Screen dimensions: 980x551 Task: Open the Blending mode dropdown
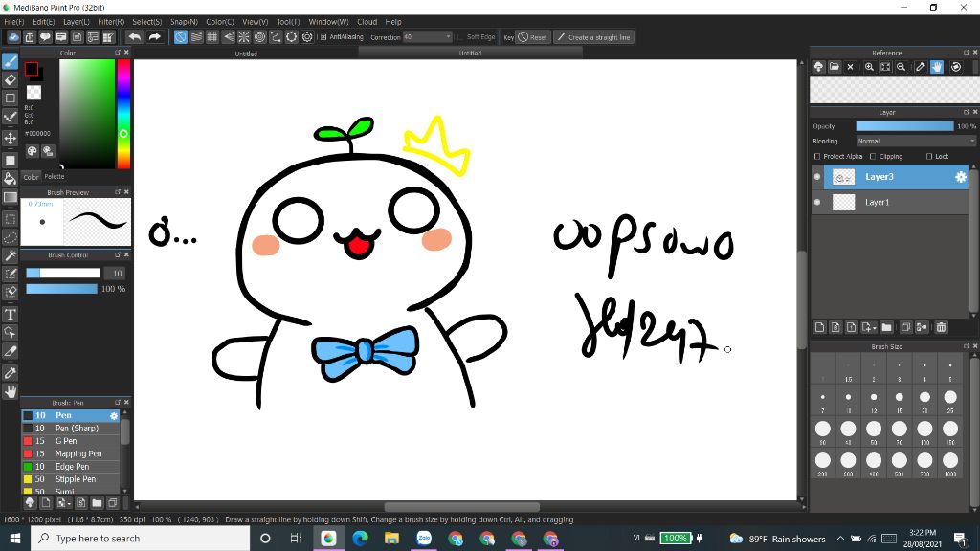coord(916,142)
